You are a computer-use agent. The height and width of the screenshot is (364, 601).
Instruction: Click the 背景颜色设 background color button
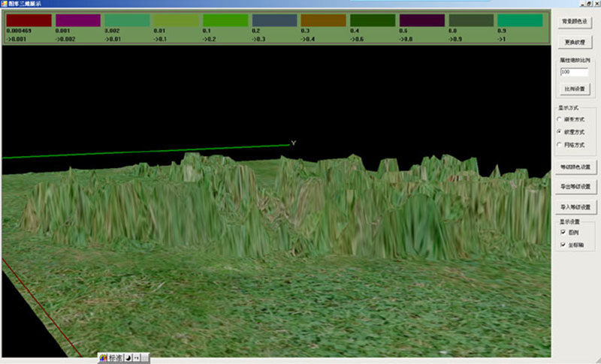tap(576, 22)
